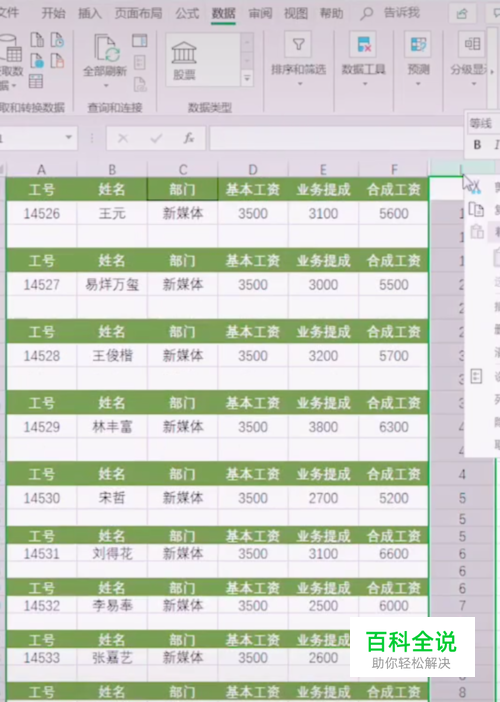Select column D header
Screen dimensions: 500x702
[x=253, y=170]
